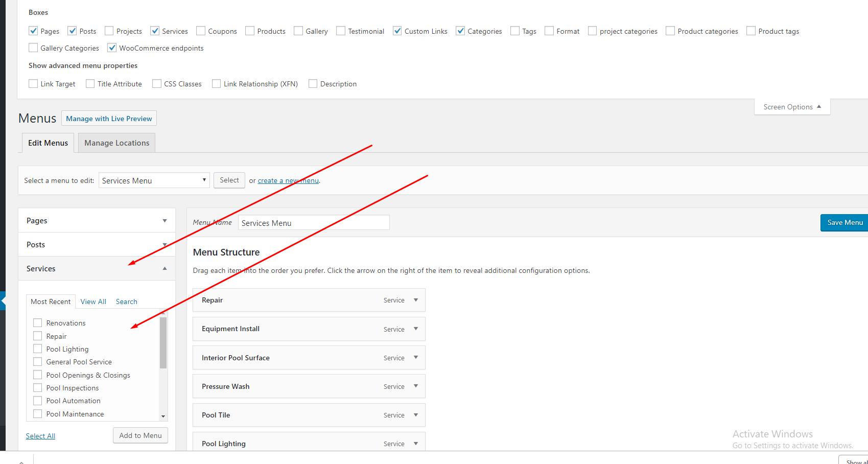
Task: Check the Coupons box
Action: coord(200,31)
